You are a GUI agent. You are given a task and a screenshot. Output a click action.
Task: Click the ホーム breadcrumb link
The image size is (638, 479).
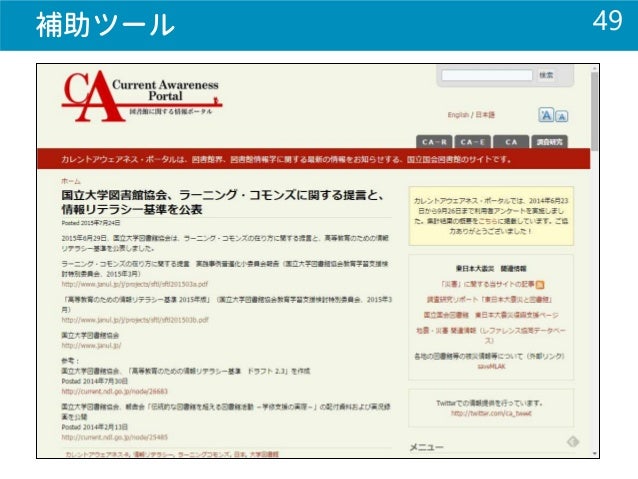(71, 181)
